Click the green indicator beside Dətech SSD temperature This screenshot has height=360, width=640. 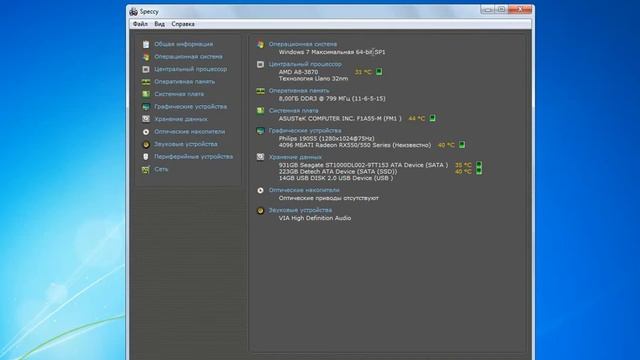pos(479,171)
